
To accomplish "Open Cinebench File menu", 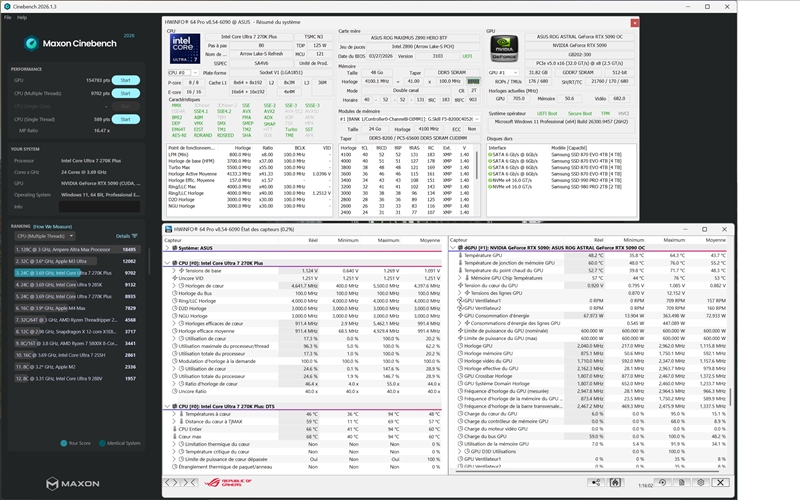I will point(8,17).
